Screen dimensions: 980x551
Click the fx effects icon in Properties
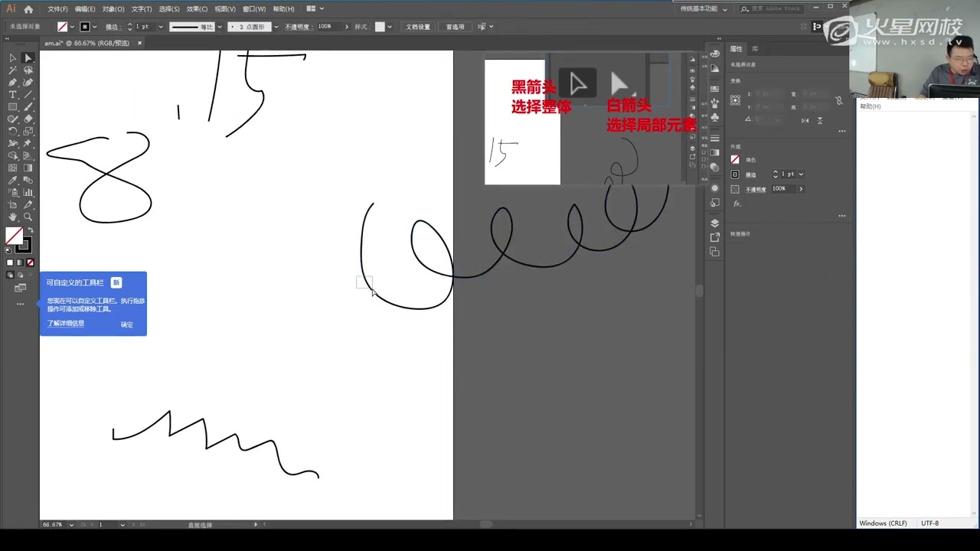(x=737, y=204)
